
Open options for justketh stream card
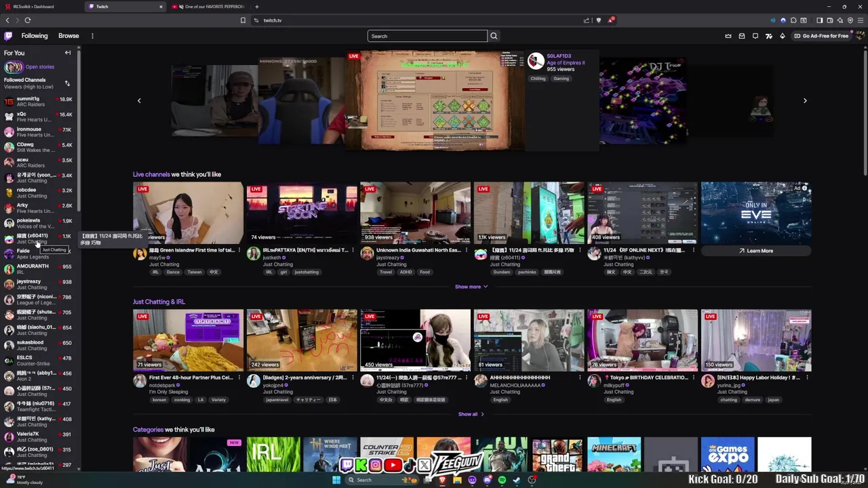353,250
